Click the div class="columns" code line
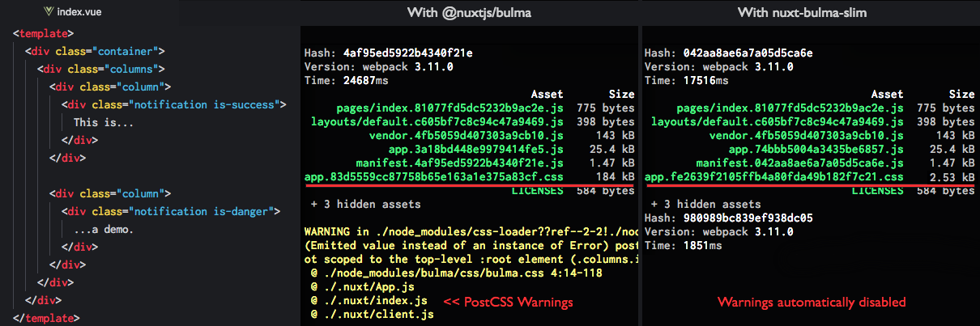 click(x=101, y=70)
